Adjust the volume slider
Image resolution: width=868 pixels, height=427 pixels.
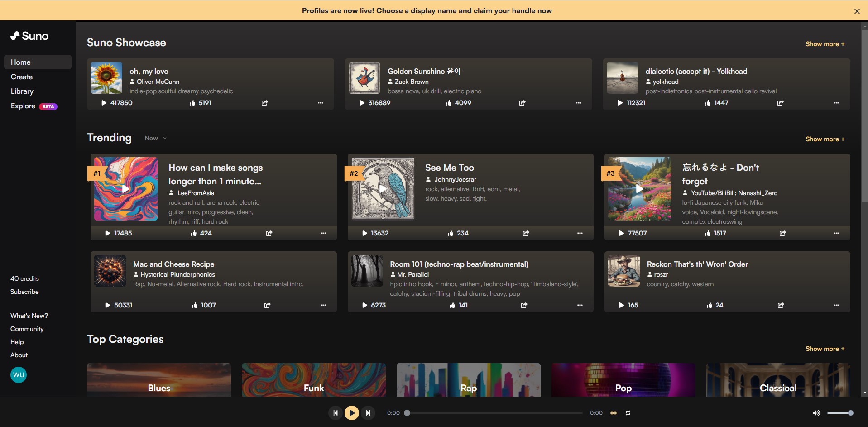click(840, 413)
